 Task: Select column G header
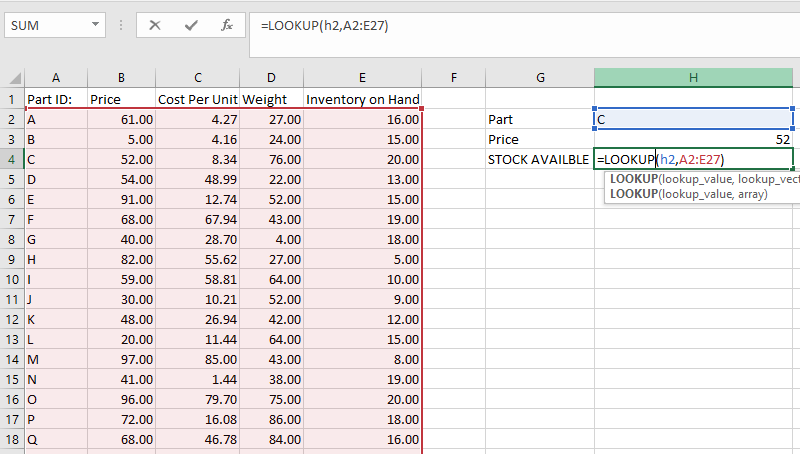pyautogui.click(x=540, y=78)
